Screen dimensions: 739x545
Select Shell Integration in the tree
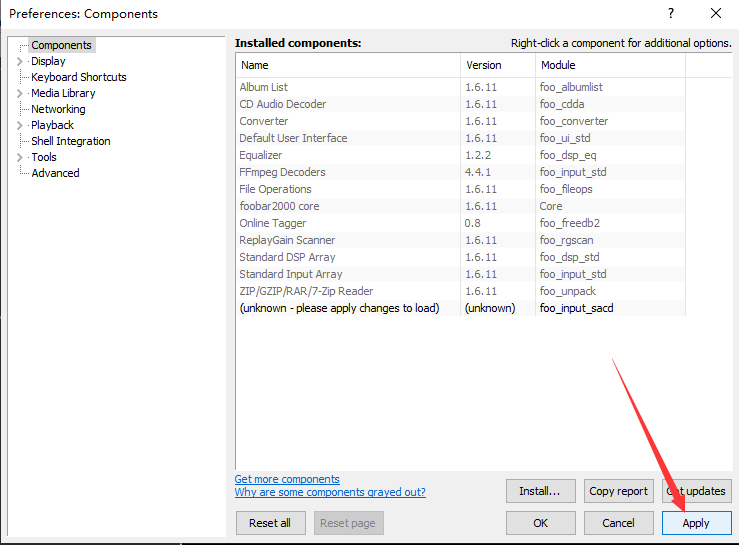tap(70, 141)
